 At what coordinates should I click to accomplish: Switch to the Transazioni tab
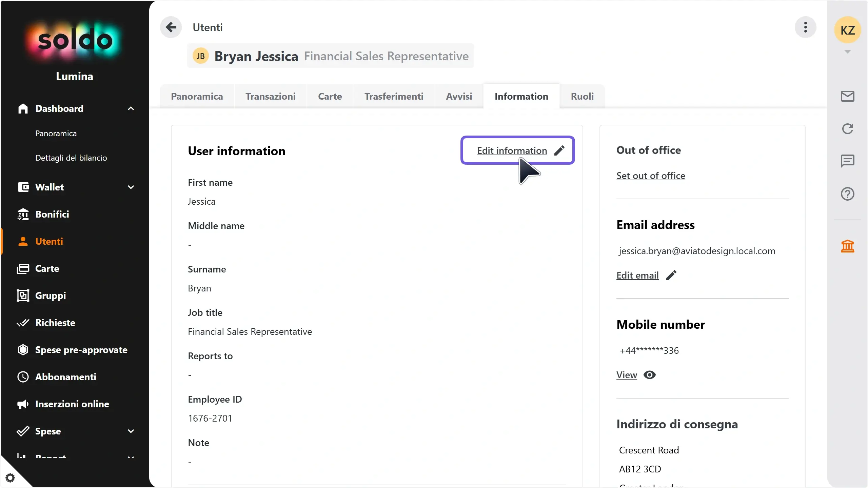tap(270, 96)
